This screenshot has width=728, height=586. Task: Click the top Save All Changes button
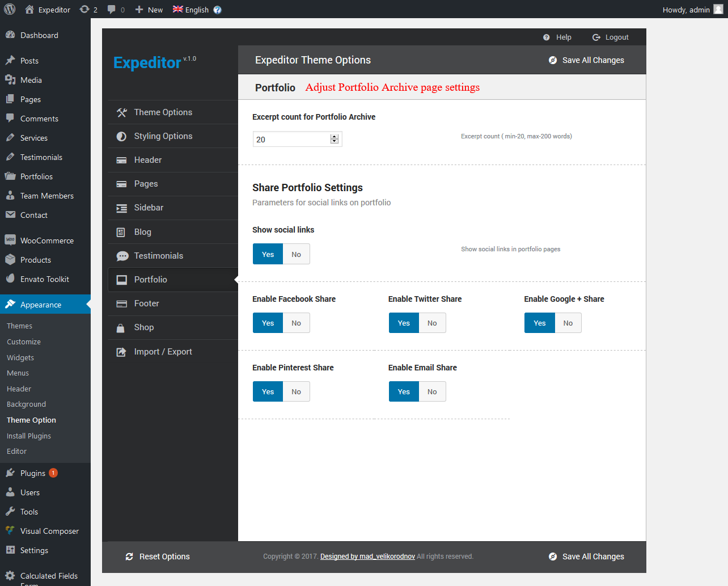(586, 60)
